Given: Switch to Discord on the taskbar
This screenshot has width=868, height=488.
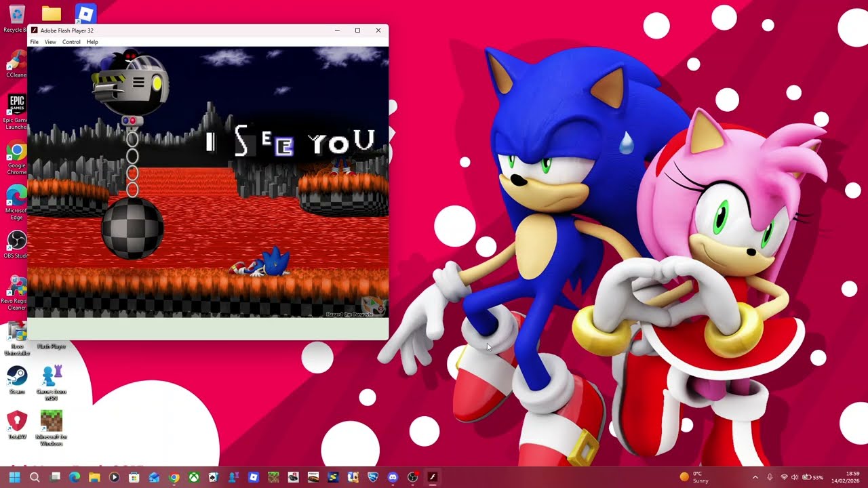Looking at the screenshot, I should point(393,477).
